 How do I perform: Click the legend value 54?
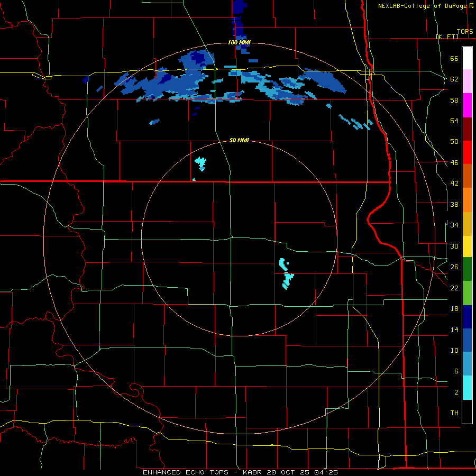454,121
